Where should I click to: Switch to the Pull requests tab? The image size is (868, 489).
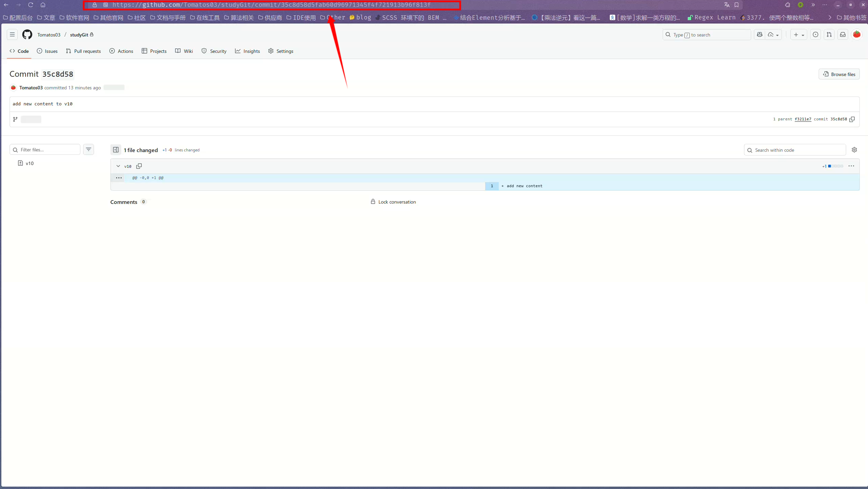click(x=83, y=51)
